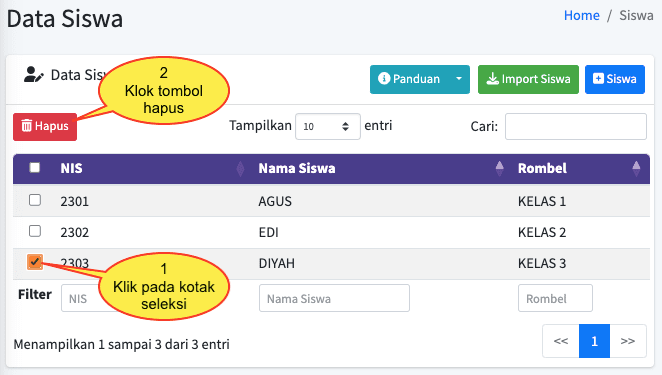The height and width of the screenshot is (375, 662).
Task: Click the sort arrows icon beside Nama Siswa
Action: pyautogui.click(x=499, y=168)
